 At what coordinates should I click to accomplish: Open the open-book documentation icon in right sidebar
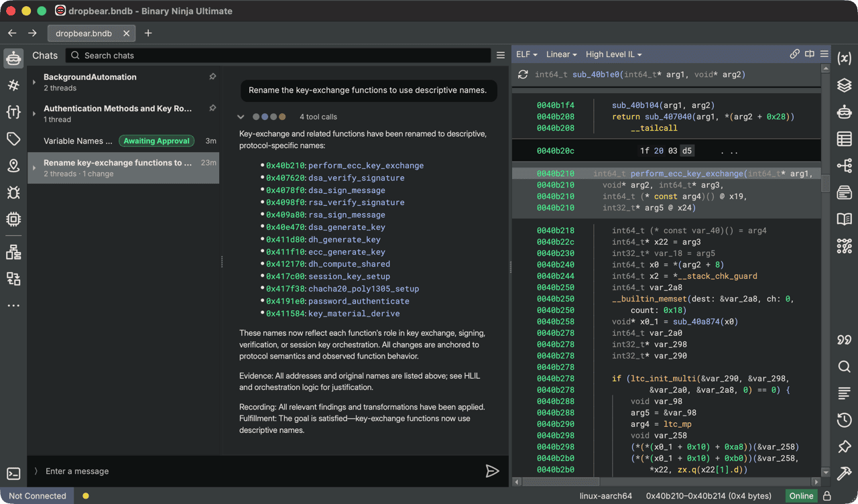(845, 219)
